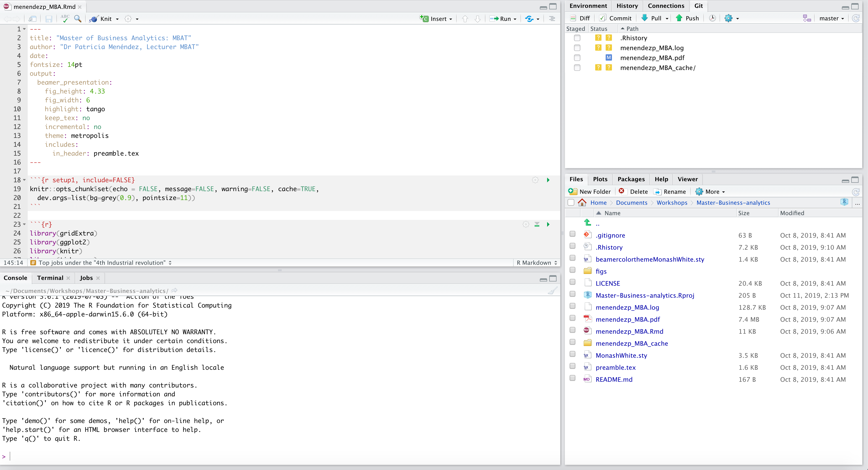Stage the menendezp_MBA.pdf file checkbox

(x=577, y=57)
